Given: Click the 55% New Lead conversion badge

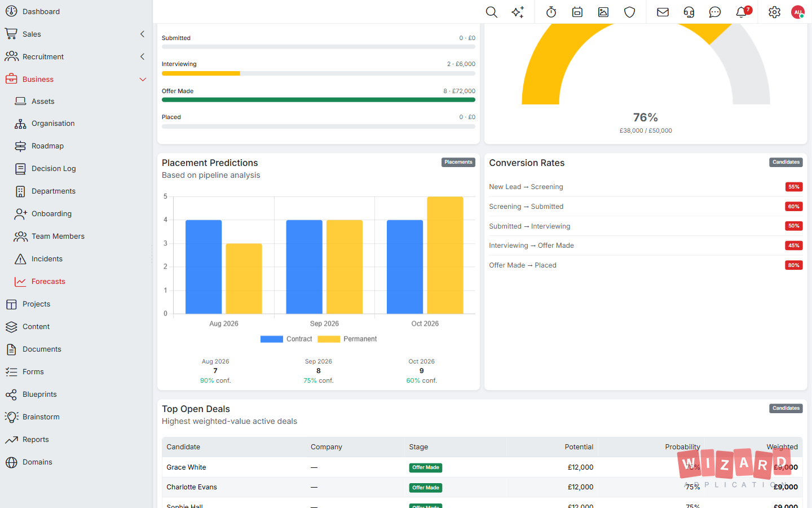Looking at the screenshot, I should (794, 187).
